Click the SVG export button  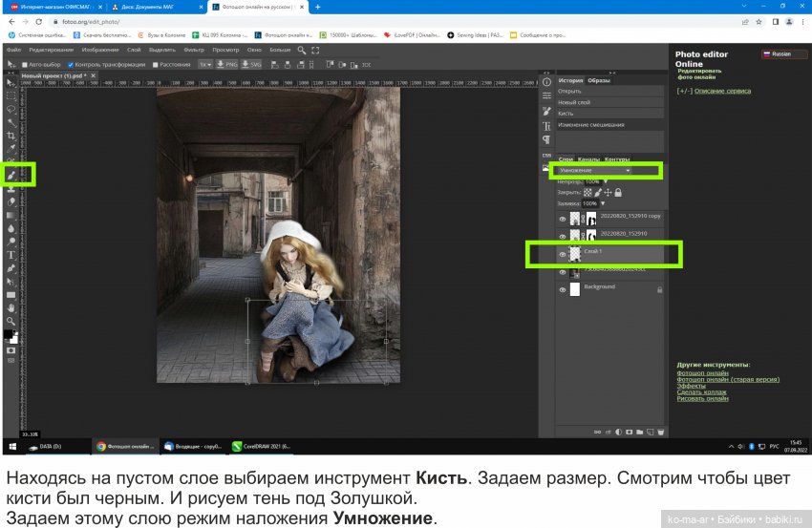coord(251,65)
